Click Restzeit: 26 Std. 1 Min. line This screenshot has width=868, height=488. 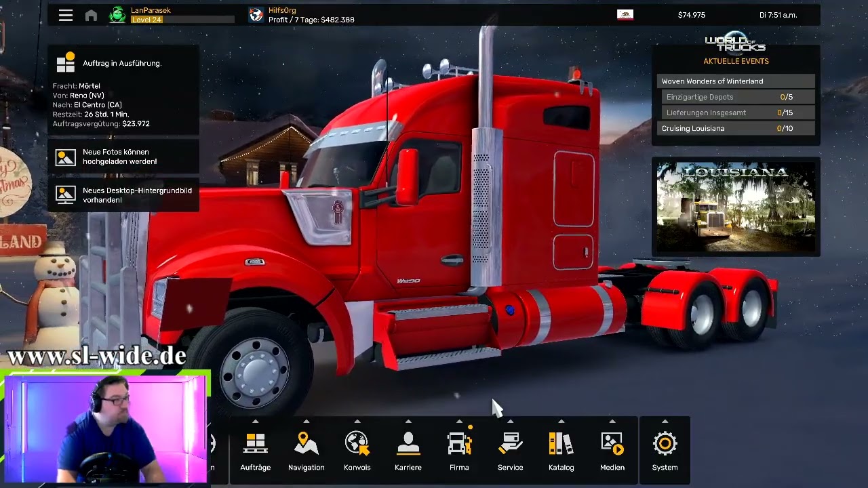(x=91, y=115)
